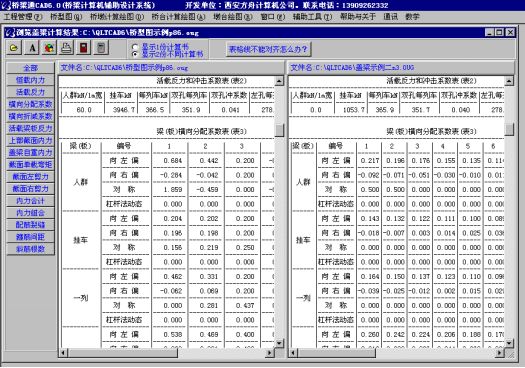This screenshot has width=525, height=368.
Task: Open the 桥台计算绘图(A) menu
Action: 178,16
